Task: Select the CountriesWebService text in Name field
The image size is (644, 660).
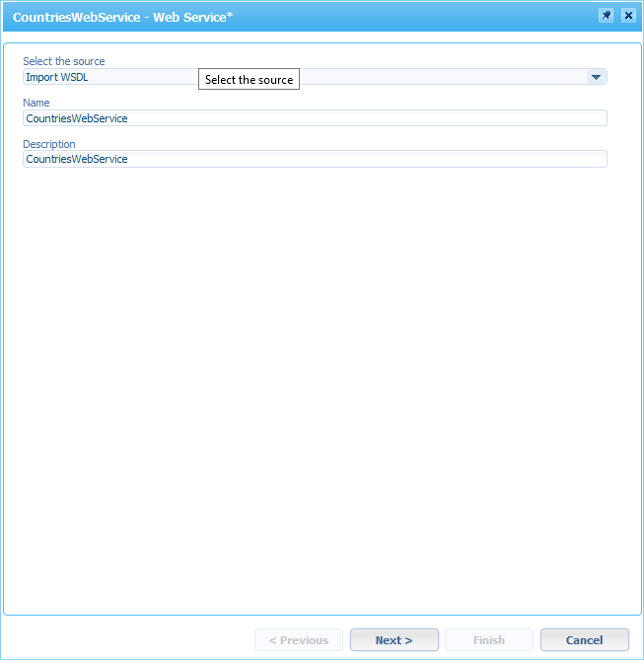Action: (77, 118)
